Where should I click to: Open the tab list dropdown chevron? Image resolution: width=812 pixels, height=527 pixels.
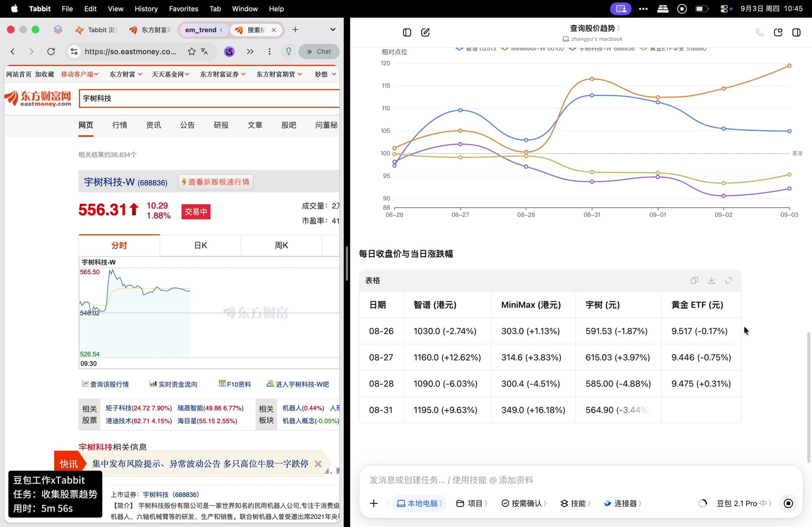click(x=333, y=30)
